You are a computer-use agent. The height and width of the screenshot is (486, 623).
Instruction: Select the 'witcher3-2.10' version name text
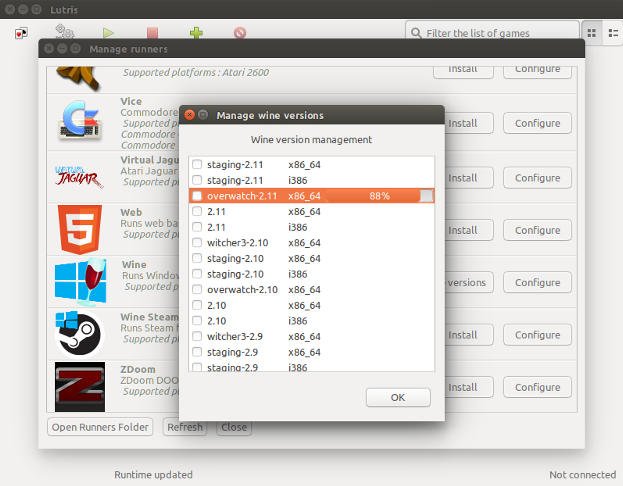(238, 242)
